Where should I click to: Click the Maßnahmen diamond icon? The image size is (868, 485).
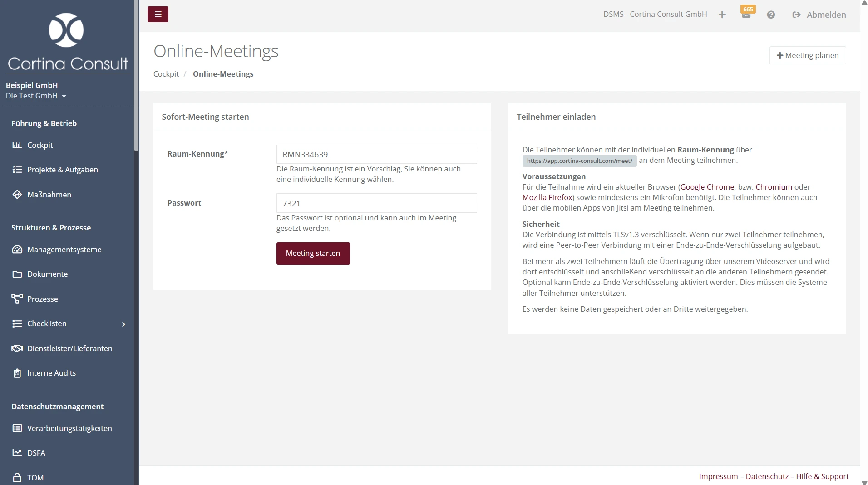point(17,195)
